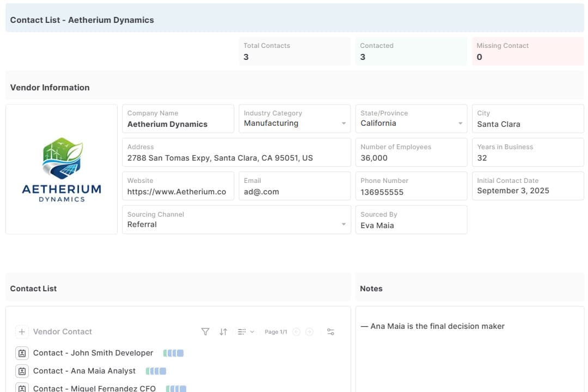Click John Smith's contact card icon
This screenshot has width=588, height=392.
(22, 353)
